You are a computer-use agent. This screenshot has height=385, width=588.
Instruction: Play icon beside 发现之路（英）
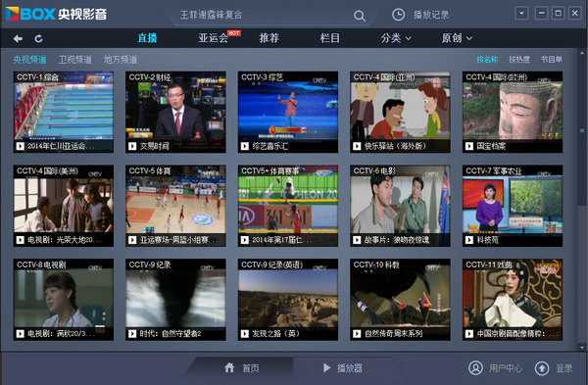tap(244, 334)
